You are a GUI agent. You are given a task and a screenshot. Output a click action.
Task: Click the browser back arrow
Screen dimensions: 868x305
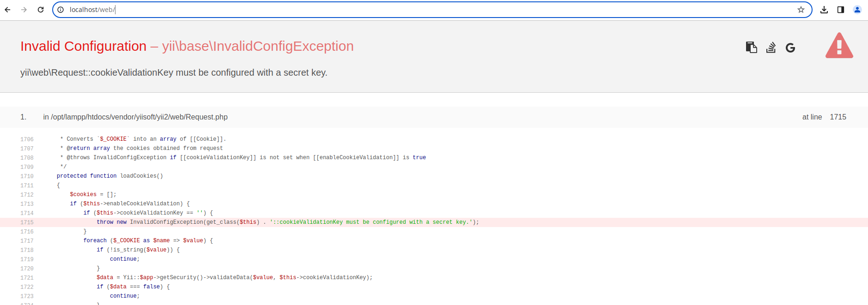coord(7,10)
